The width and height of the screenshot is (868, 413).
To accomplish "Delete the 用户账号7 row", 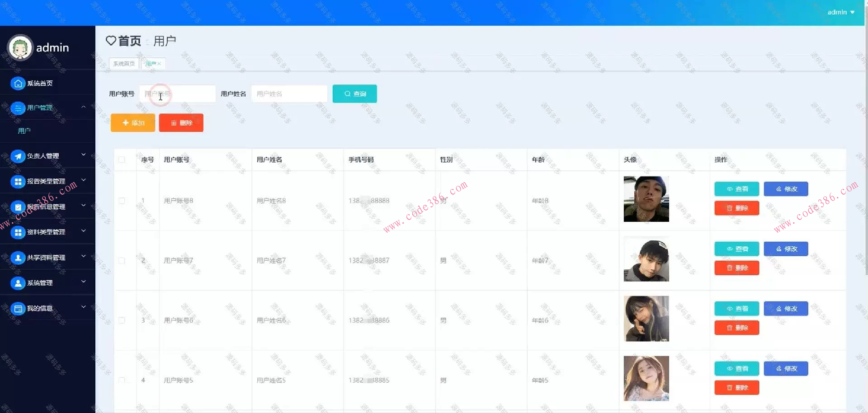I will pyautogui.click(x=737, y=268).
